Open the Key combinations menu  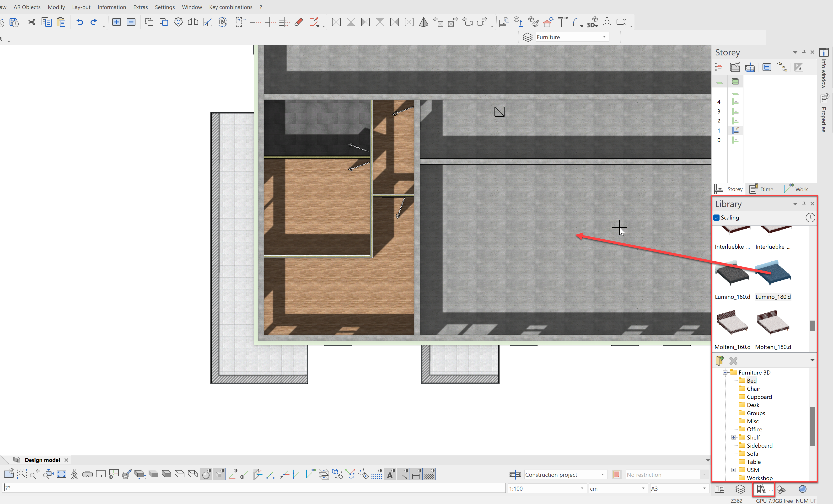[231, 7]
